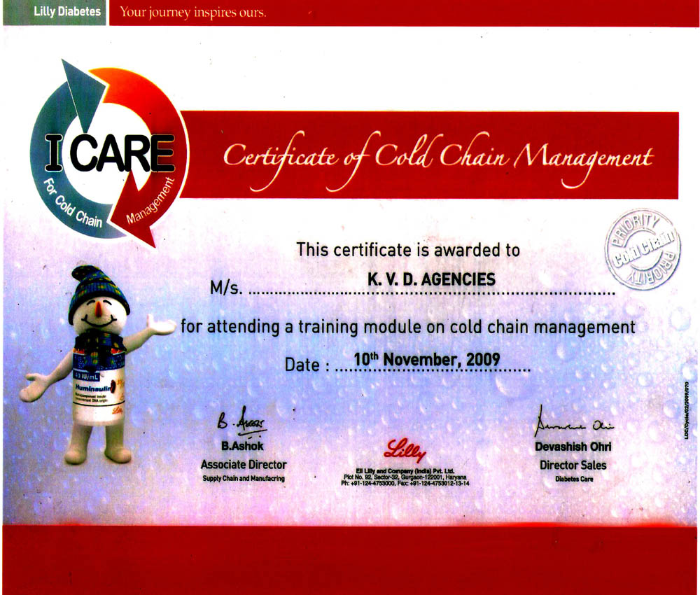Click the "Plot No. 92, Sector-32, Gurgaon" address line
Screen dimensions: 700x595
[x=405, y=477]
